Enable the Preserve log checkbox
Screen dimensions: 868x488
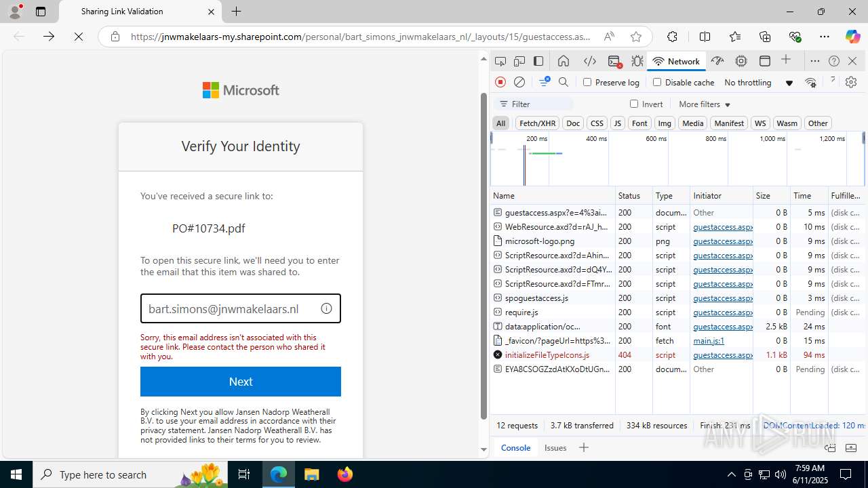(x=587, y=82)
